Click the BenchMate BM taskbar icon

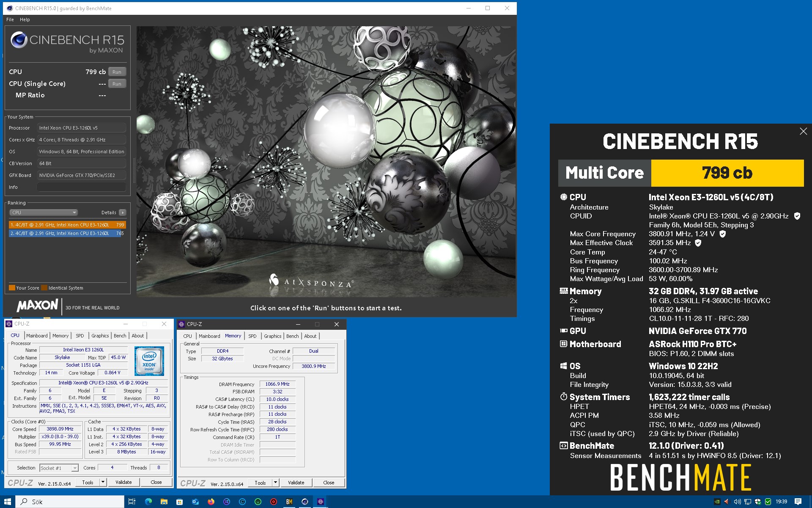(x=289, y=502)
